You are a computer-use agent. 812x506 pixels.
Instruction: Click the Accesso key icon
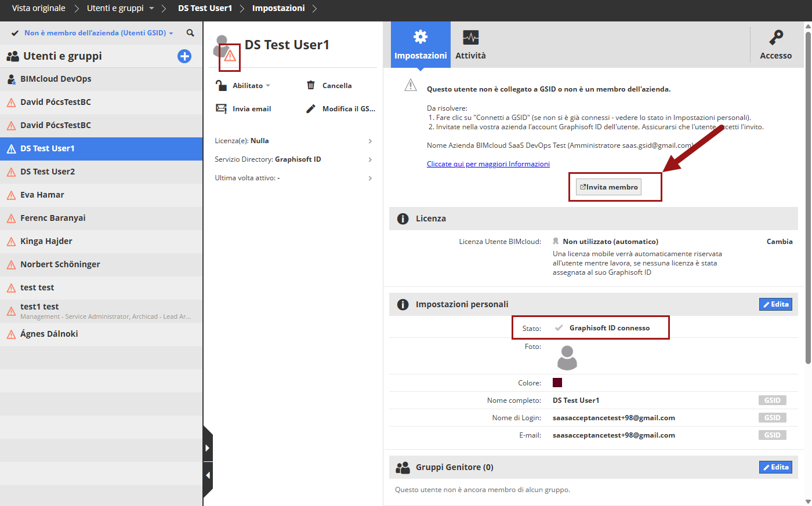(x=776, y=38)
